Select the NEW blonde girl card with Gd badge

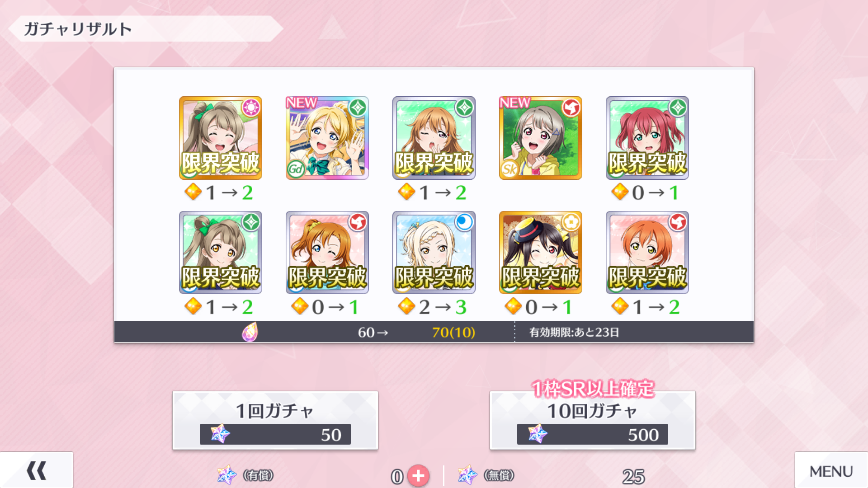(x=327, y=138)
